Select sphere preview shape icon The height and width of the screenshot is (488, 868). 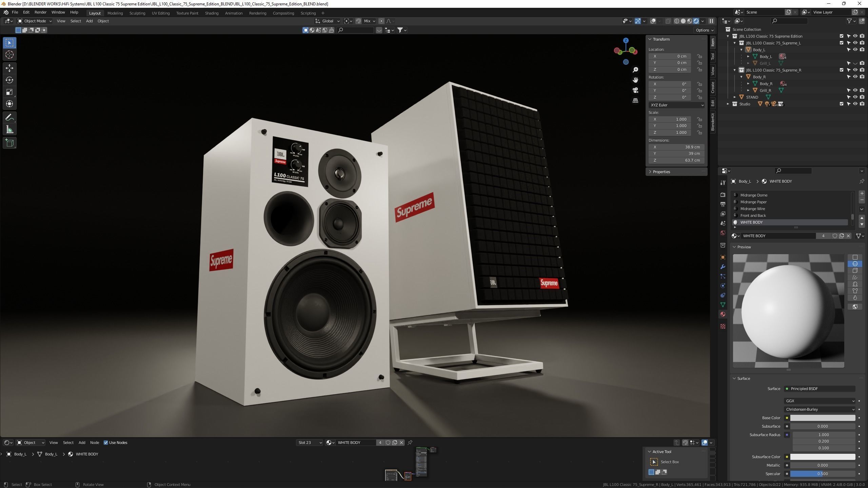pyautogui.click(x=855, y=264)
